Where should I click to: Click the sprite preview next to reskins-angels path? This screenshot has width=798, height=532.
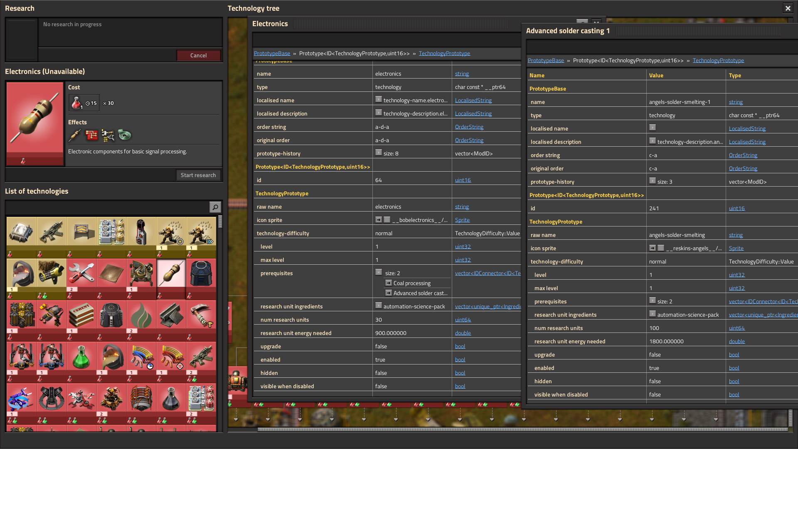tap(661, 248)
